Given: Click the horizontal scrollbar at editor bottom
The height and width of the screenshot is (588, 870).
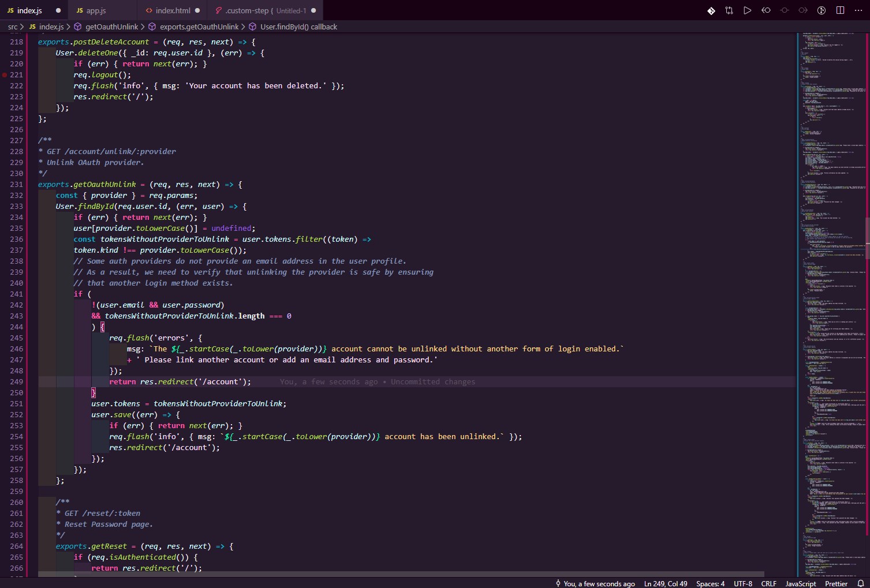Looking at the screenshot, I should (x=401, y=574).
